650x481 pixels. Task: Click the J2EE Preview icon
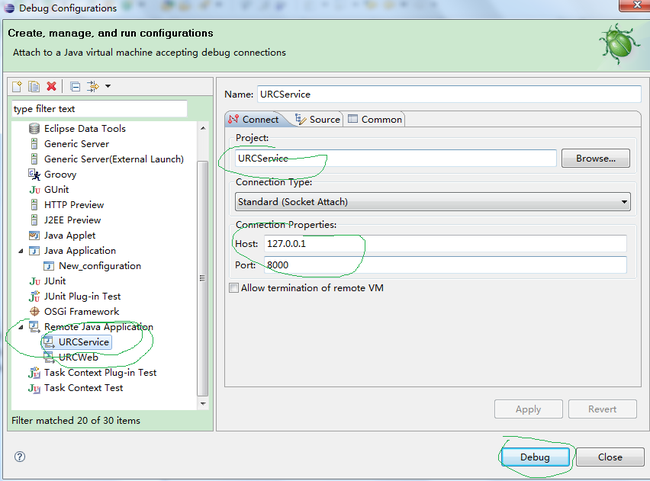point(34,220)
